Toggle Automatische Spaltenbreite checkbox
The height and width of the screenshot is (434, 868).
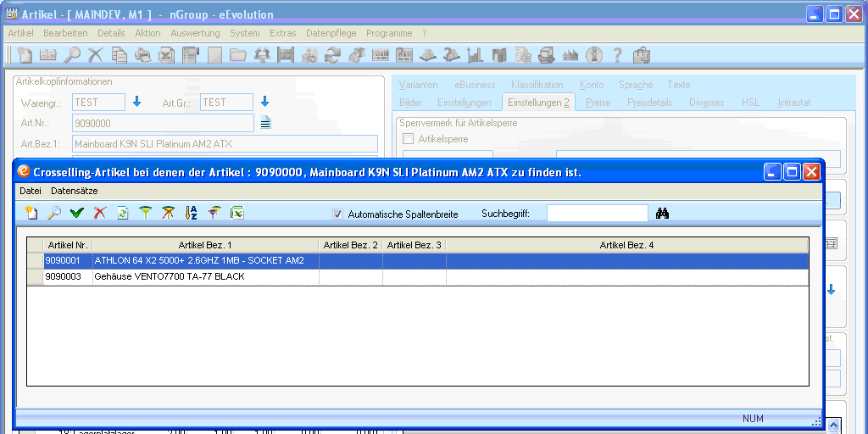[x=338, y=214]
